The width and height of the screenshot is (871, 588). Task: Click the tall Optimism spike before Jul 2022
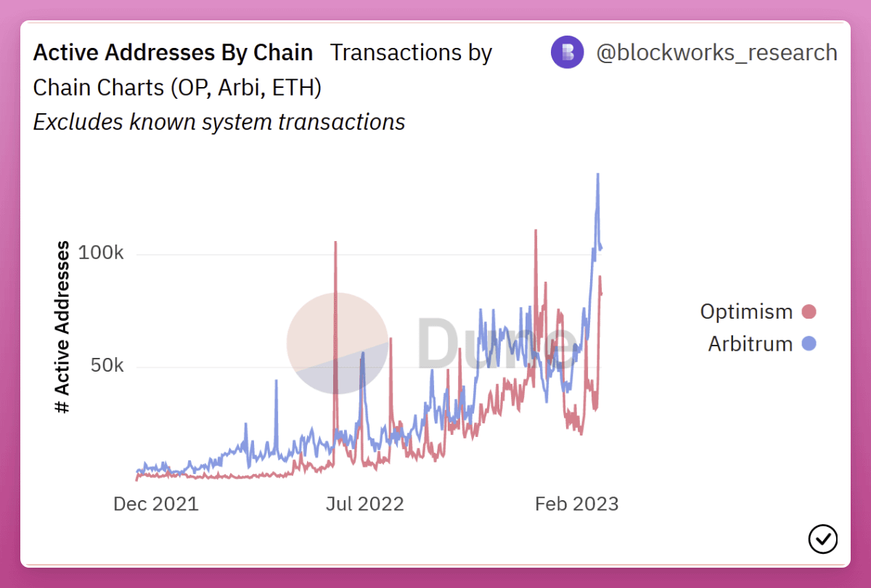pos(335,243)
